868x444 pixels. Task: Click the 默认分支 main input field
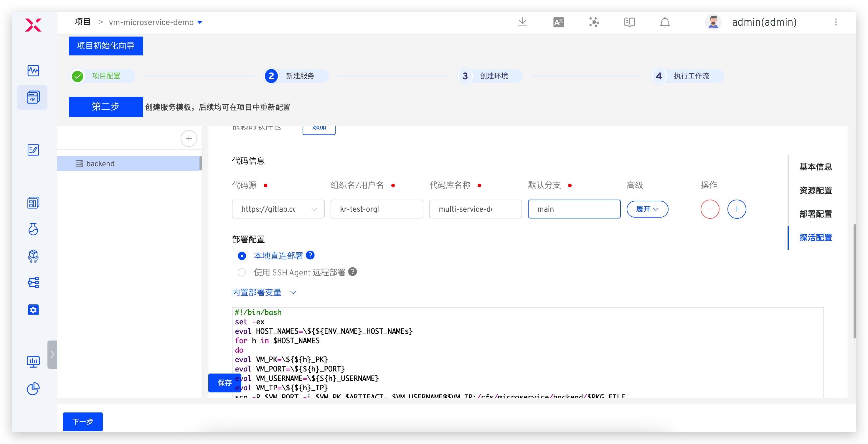click(574, 209)
